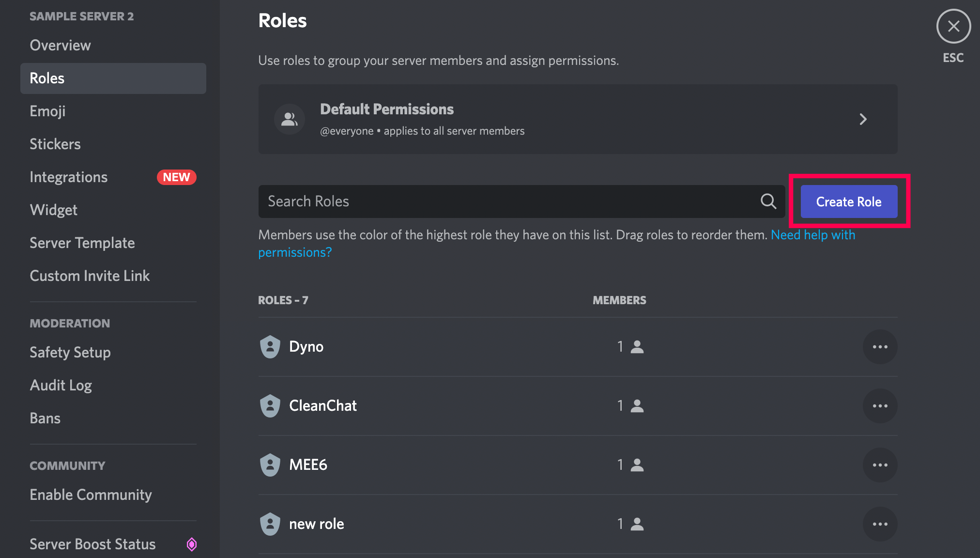Open the three-dot menu for CleanChat role
This screenshot has height=558, width=980.
(880, 406)
